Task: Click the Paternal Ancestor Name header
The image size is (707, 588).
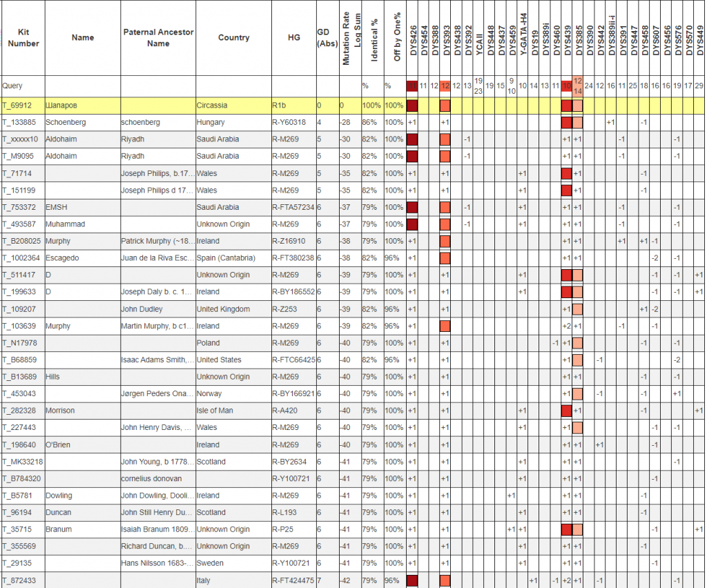Action: pos(158,38)
